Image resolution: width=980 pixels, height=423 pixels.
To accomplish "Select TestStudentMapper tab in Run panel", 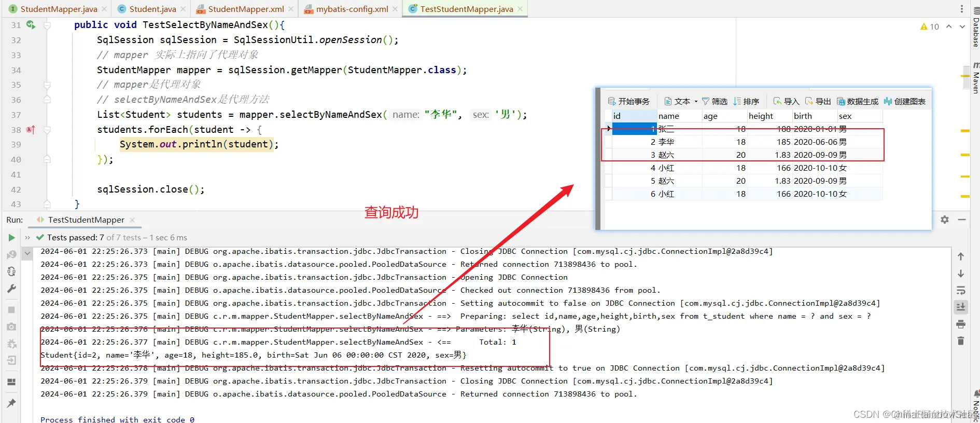I will [86, 220].
